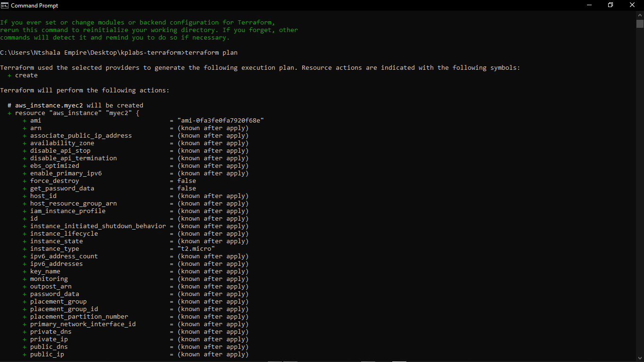644x362 pixels.
Task: Maximize the Command Prompt window
Action: [610, 5]
